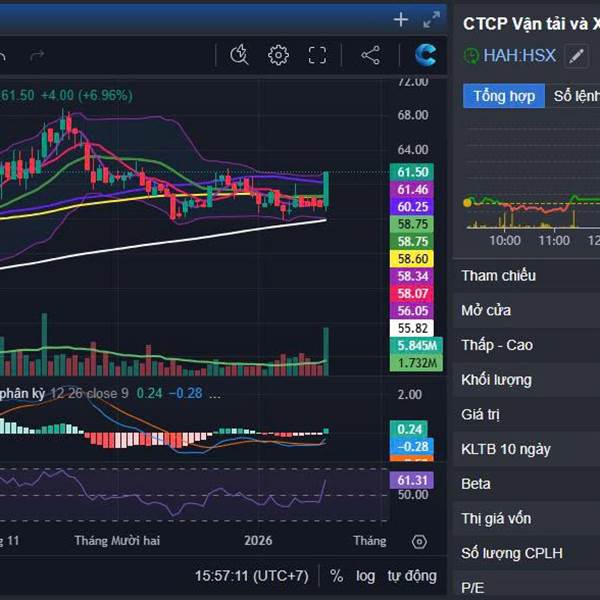Undo the last chart action
Viewport: 600px width, 600px height.
click(x=2, y=56)
